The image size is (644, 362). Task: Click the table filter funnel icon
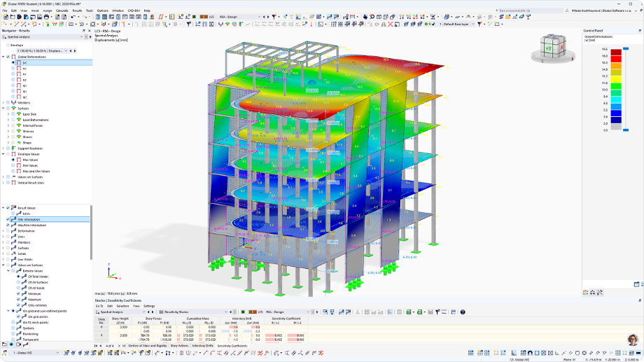(437, 312)
